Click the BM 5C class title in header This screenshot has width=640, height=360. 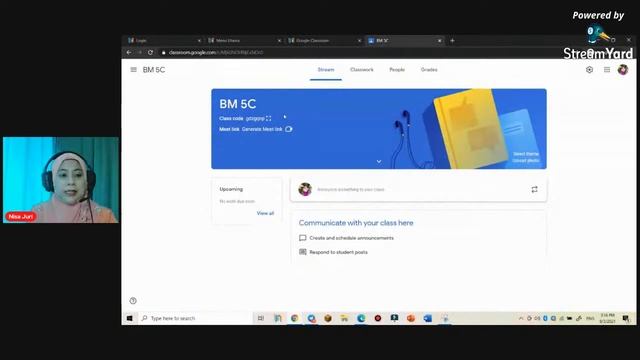click(154, 70)
